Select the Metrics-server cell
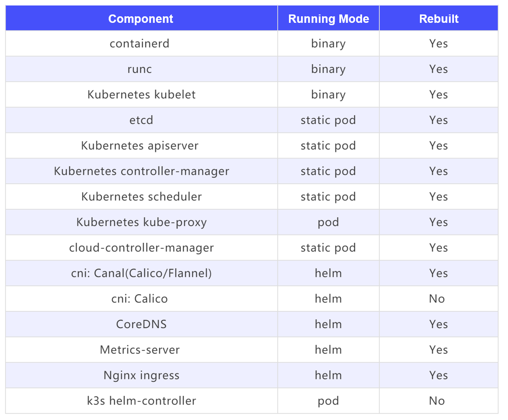This screenshot has height=420, width=508. pos(140,350)
